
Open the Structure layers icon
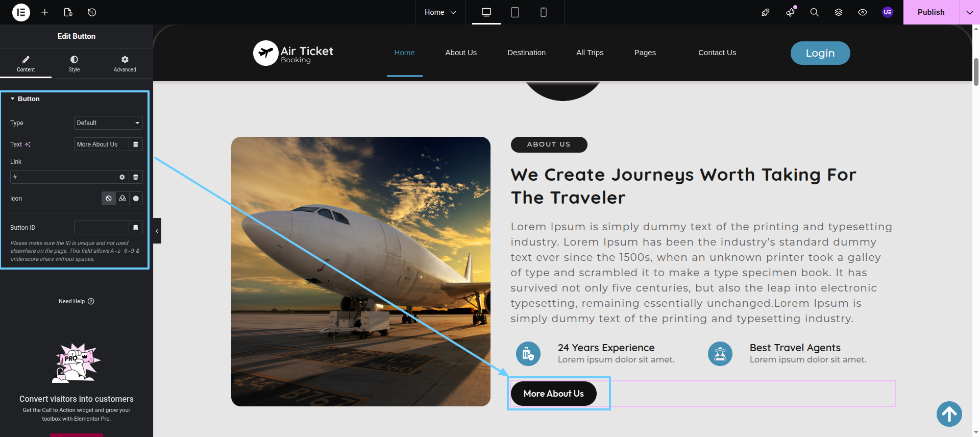[x=839, y=12]
